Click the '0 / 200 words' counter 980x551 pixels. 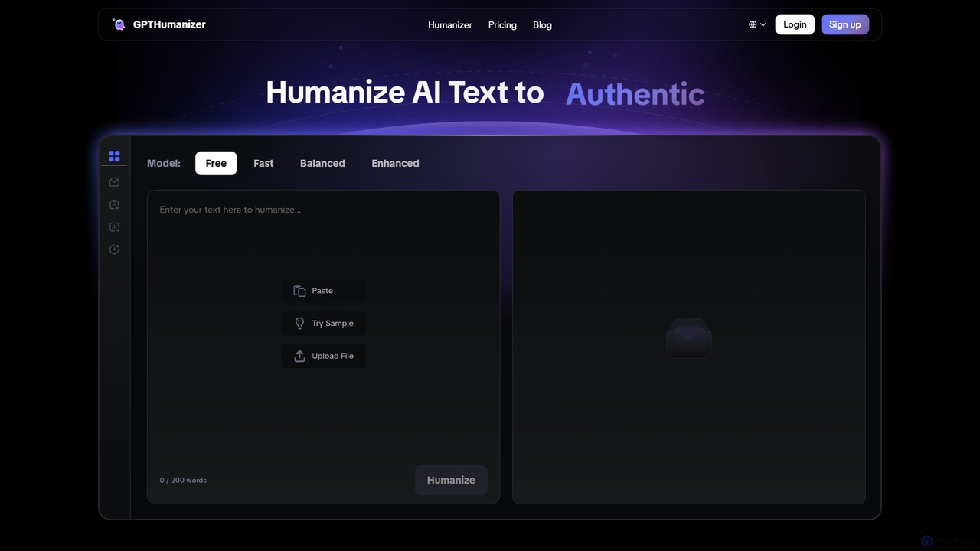(x=183, y=480)
